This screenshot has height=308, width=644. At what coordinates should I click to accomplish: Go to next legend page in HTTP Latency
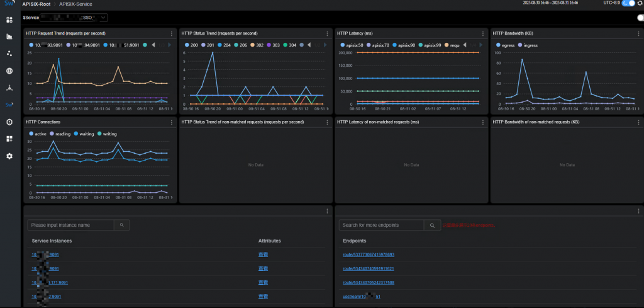(481, 45)
